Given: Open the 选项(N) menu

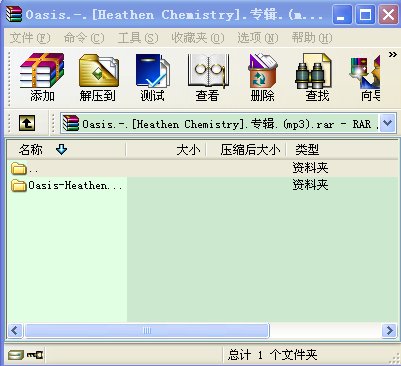Looking at the screenshot, I should point(258,38).
